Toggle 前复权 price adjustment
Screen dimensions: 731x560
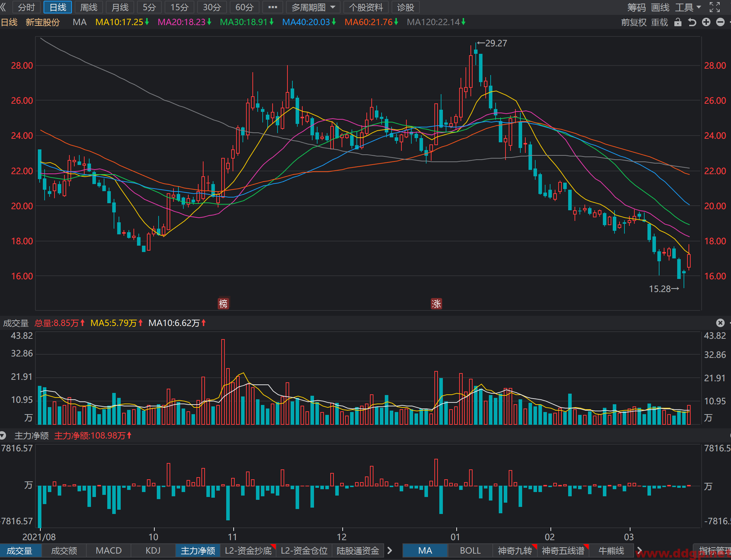click(634, 22)
